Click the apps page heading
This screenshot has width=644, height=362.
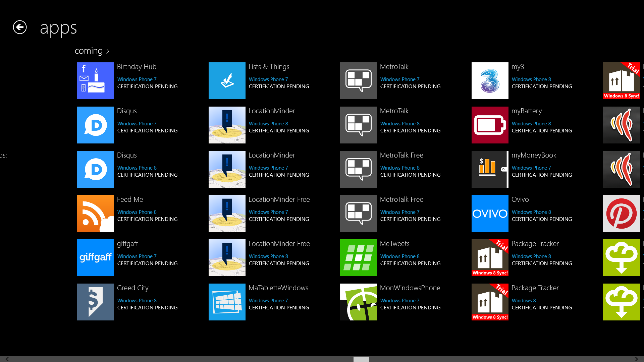click(x=58, y=28)
